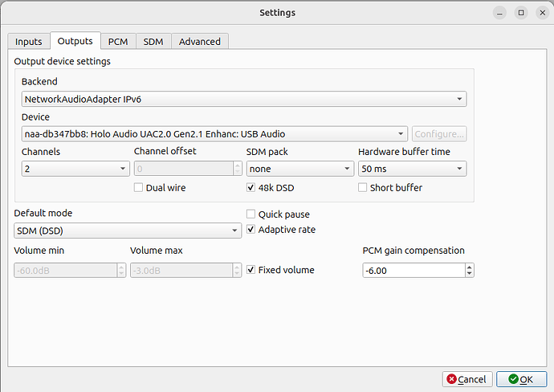Open the Advanced tab
Image resolution: width=554 pixels, height=392 pixels.
coord(200,41)
